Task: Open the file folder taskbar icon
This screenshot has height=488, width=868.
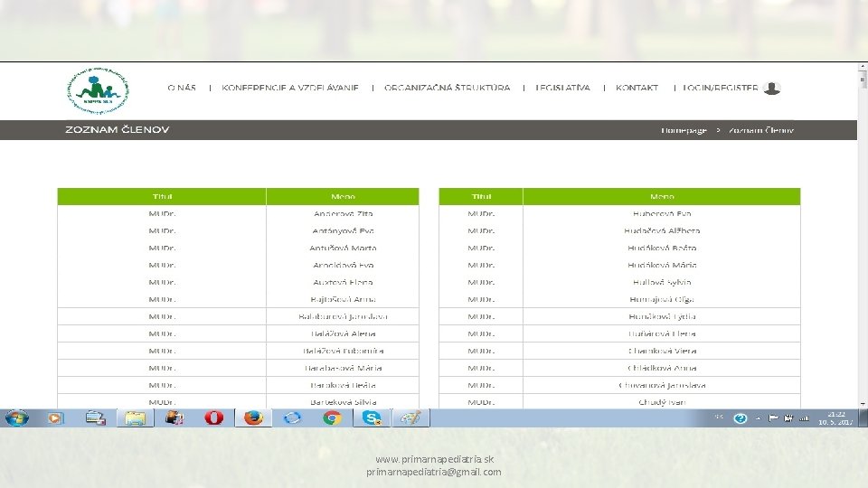Action: tap(135, 418)
